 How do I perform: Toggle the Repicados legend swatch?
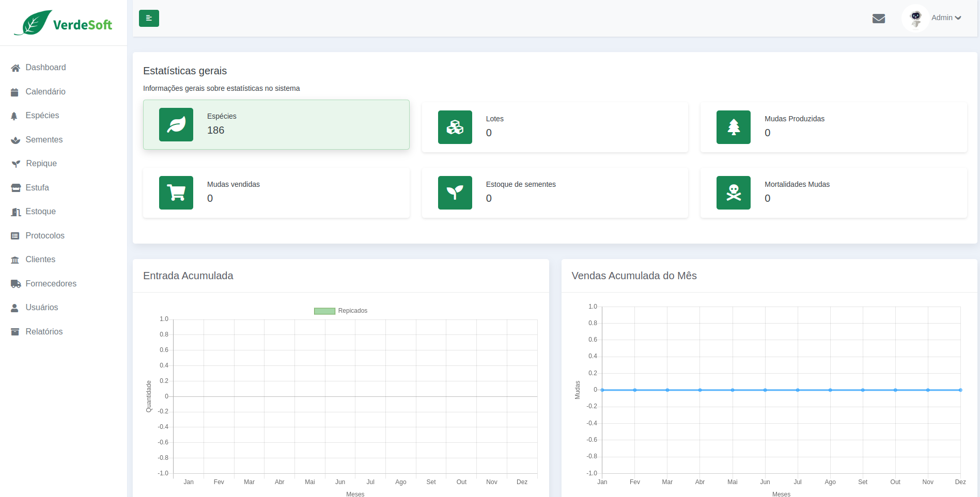(x=324, y=311)
